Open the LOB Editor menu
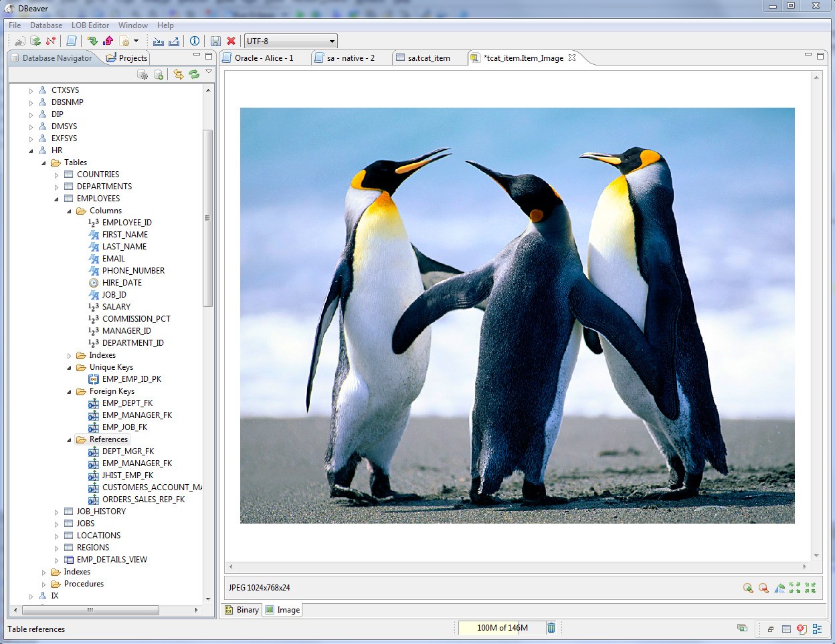This screenshot has height=644, width=835. (x=90, y=25)
